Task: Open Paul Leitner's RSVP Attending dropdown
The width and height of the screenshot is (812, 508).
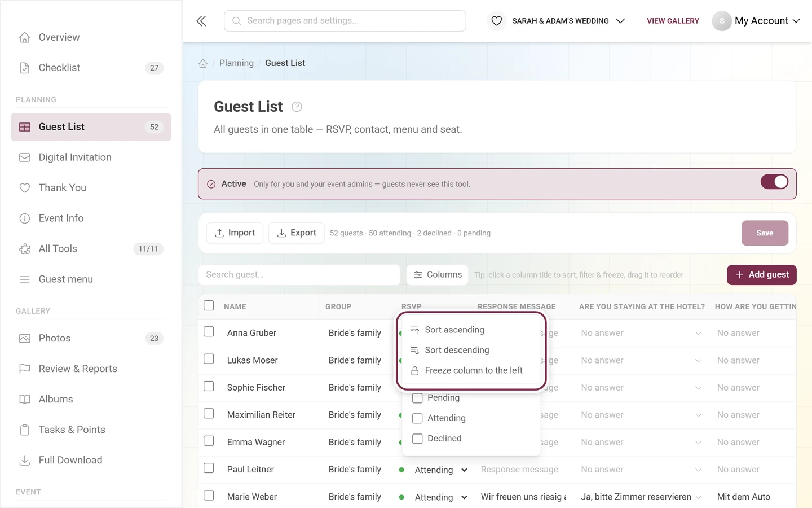Action: 441,470
